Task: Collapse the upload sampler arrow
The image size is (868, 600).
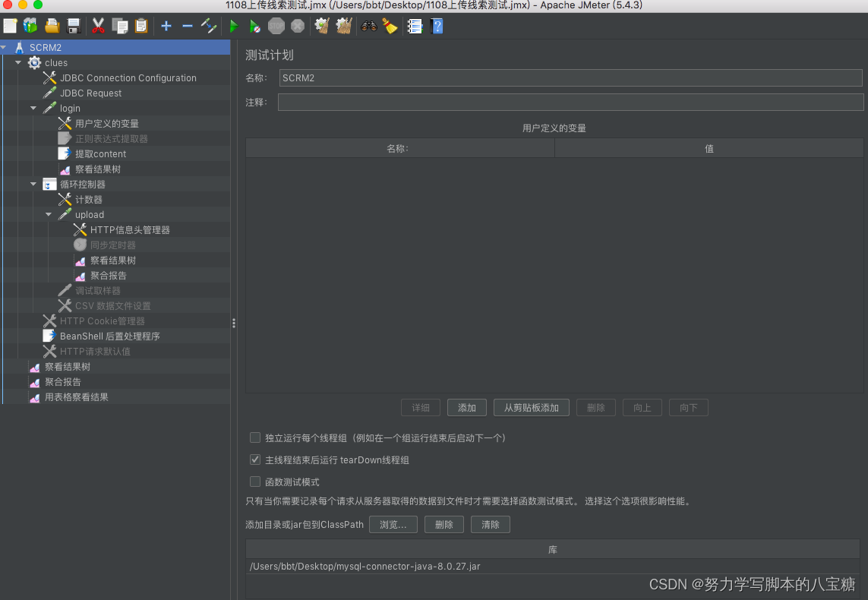Action: 49,214
